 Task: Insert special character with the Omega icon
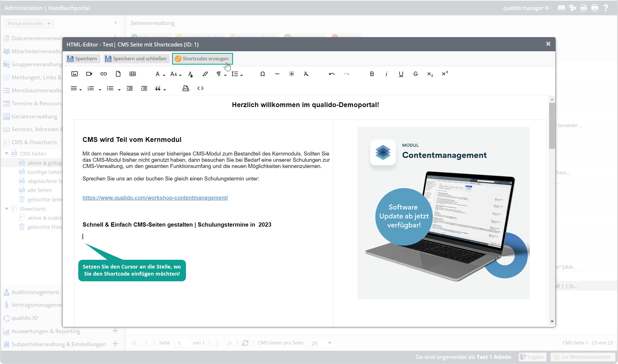(x=263, y=74)
